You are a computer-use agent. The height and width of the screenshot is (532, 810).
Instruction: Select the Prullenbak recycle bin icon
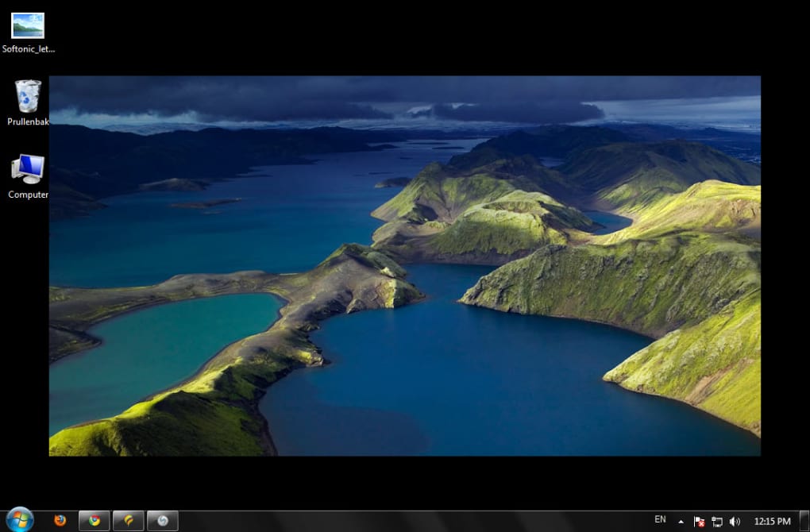[28, 96]
